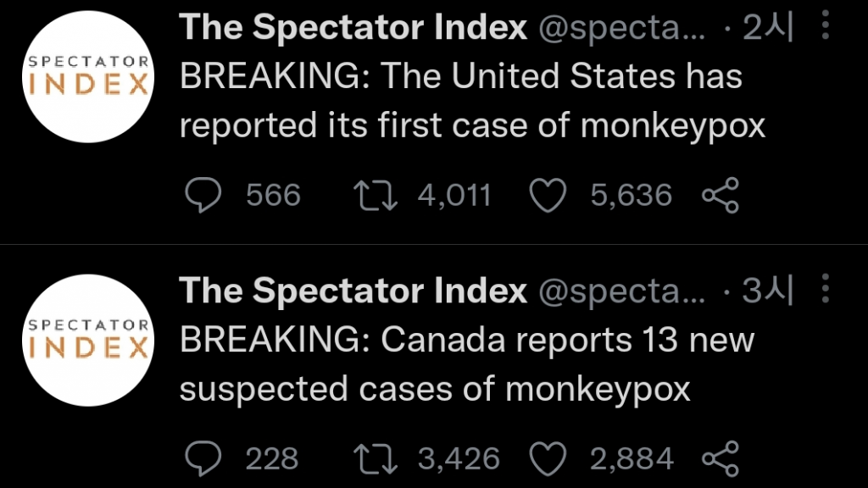Like the Canada monkeypox tweet

coord(548,459)
